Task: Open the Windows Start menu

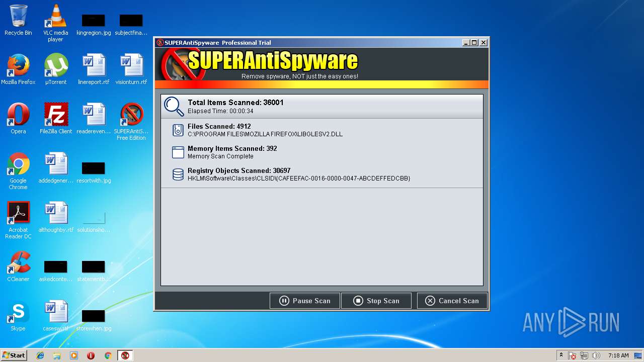Action: click(14, 355)
